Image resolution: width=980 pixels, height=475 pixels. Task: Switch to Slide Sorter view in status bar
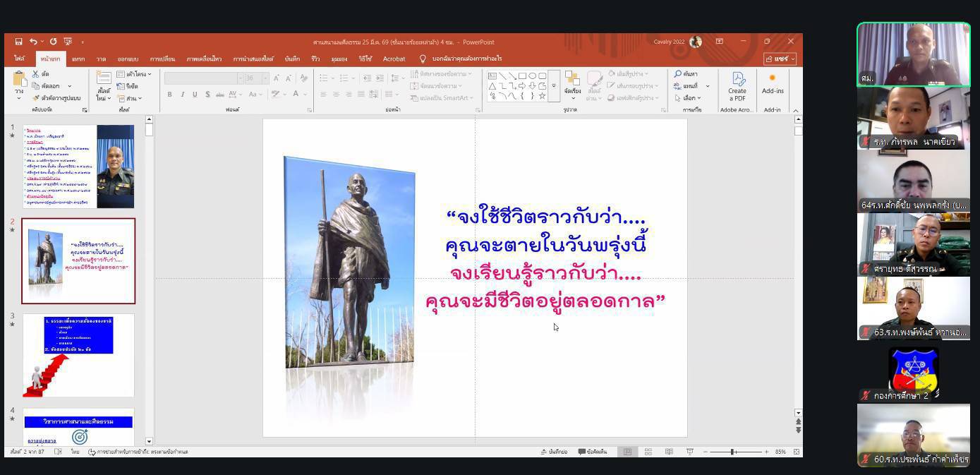[648, 452]
